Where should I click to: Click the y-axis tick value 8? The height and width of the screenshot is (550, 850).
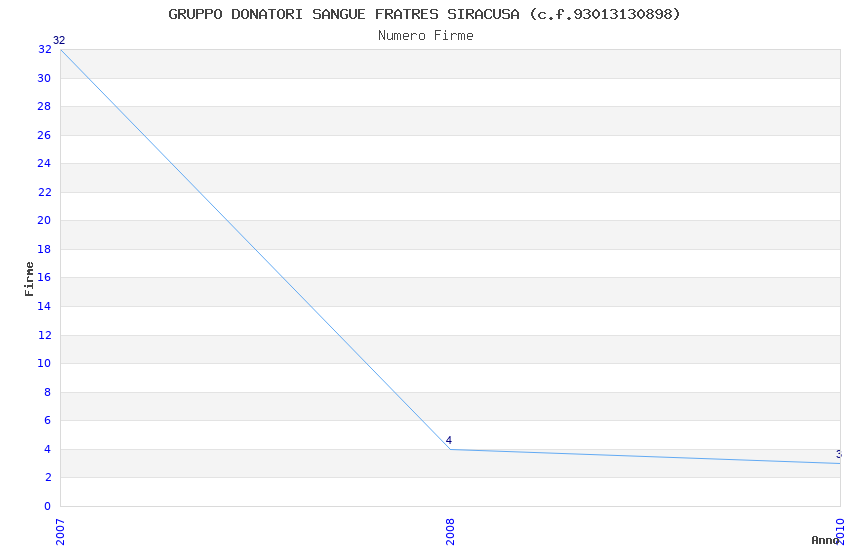click(47, 392)
